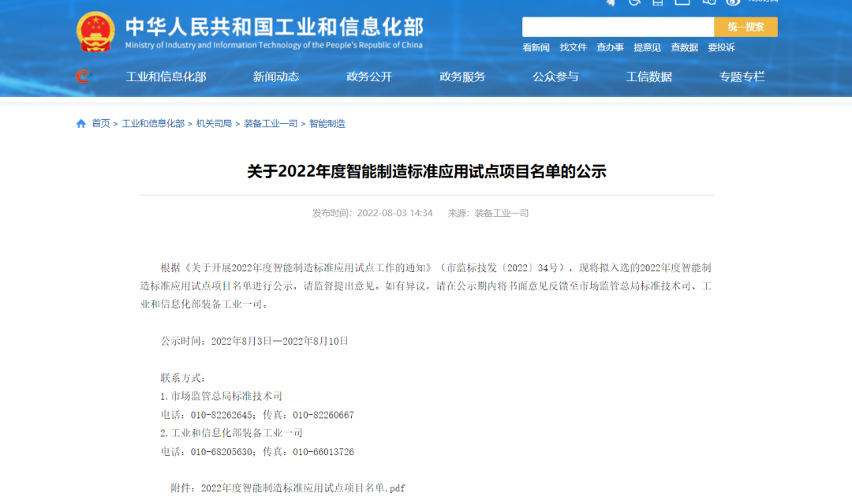852x504 pixels.
Task: Open the 工信数据 navigation menu
Action: [648, 77]
